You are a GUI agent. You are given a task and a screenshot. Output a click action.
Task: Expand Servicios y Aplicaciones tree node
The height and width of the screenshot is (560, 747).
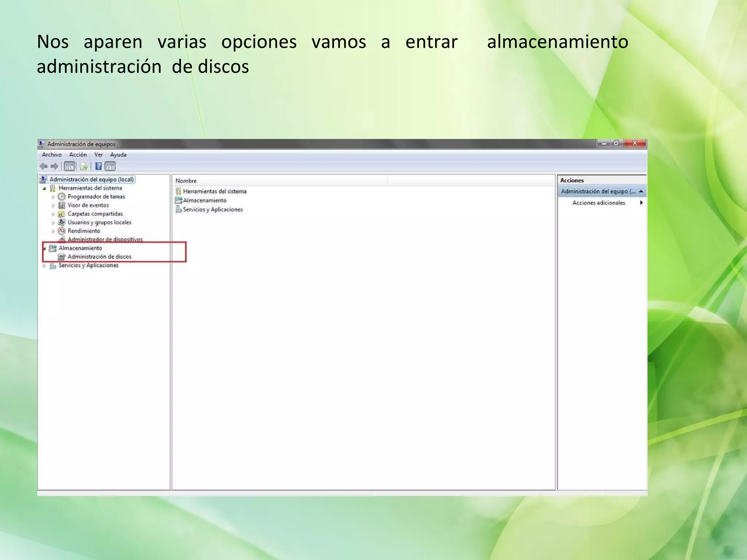coord(44,266)
